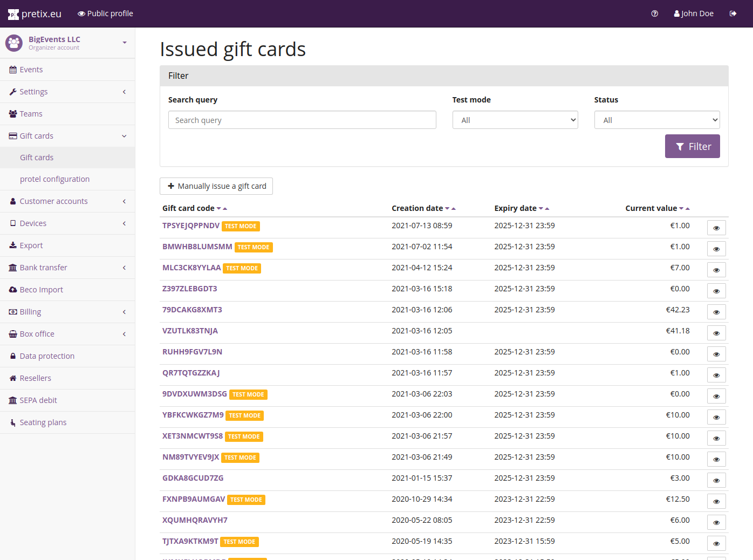Open the Public profile link

[x=105, y=13]
